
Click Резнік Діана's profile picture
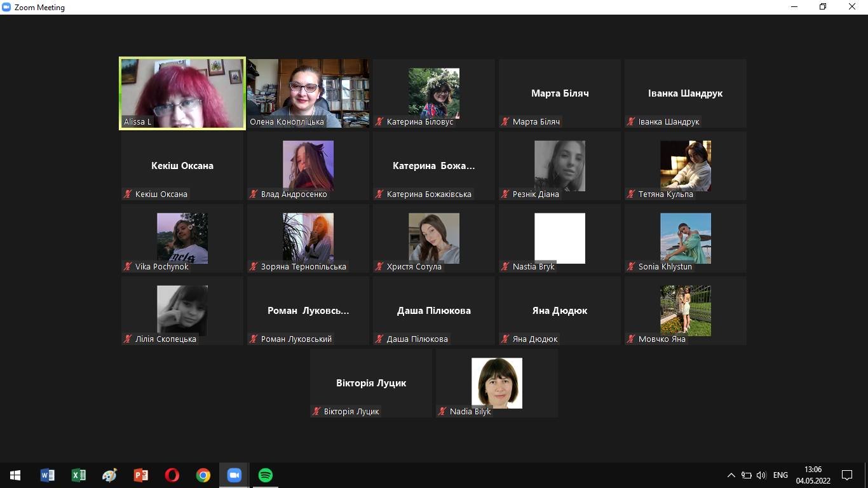point(560,166)
